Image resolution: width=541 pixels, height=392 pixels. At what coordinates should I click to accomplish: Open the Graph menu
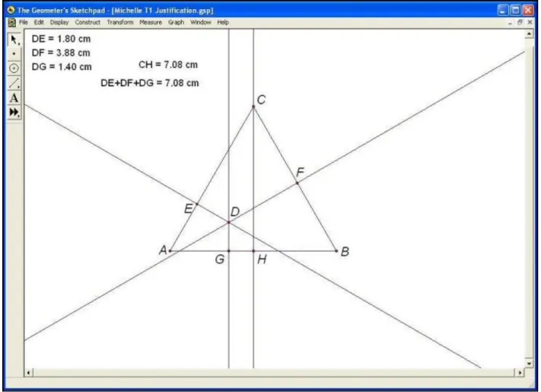[176, 22]
